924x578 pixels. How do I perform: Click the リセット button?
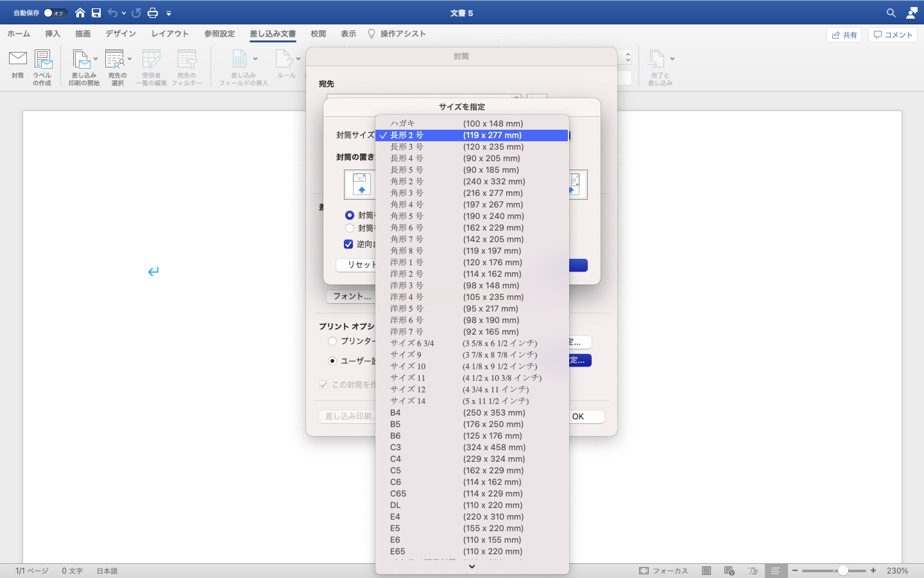pyautogui.click(x=356, y=265)
